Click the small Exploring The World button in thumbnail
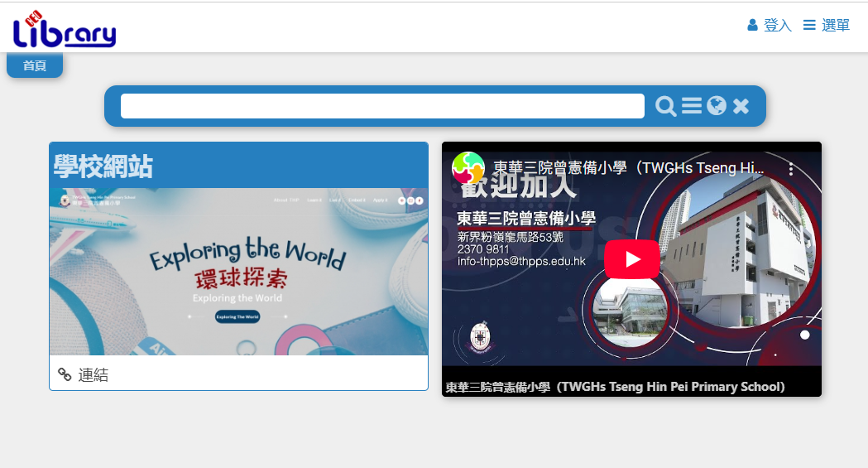Image resolution: width=868 pixels, height=468 pixels. click(x=237, y=316)
